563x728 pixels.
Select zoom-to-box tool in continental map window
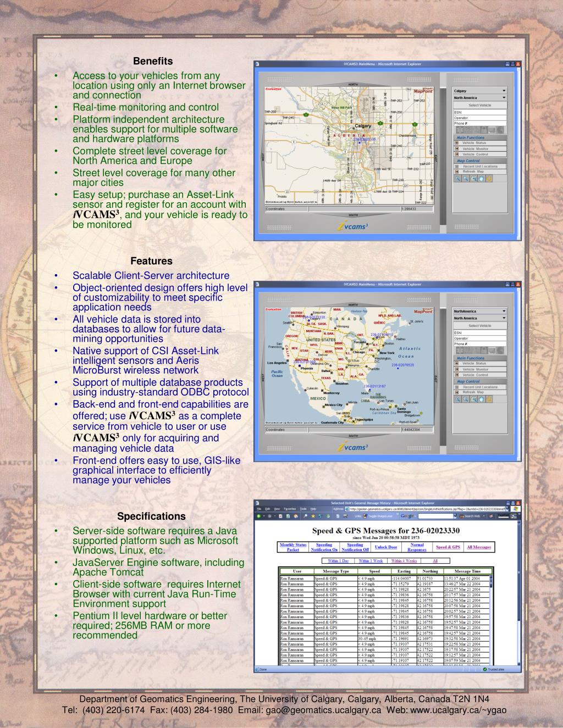(474, 399)
